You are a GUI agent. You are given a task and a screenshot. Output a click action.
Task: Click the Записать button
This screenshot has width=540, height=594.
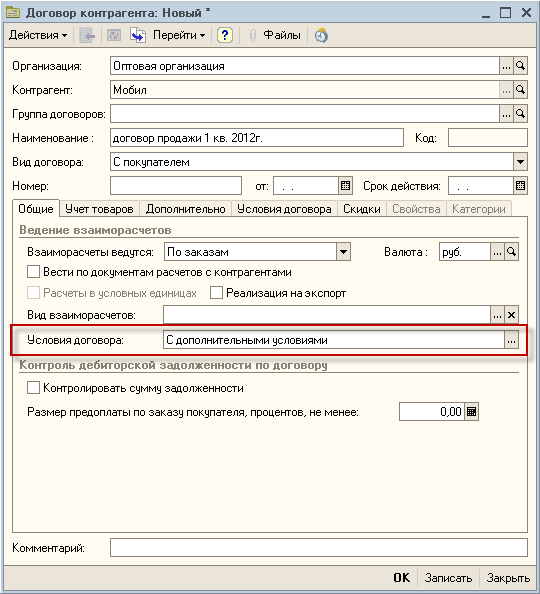tap(448, 578)
